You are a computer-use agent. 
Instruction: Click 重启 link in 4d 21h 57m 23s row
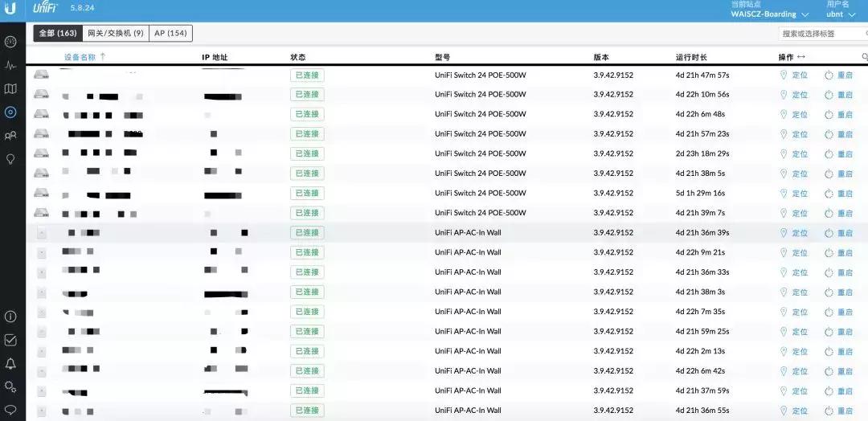pyautogui.click(x=845, y=134)
